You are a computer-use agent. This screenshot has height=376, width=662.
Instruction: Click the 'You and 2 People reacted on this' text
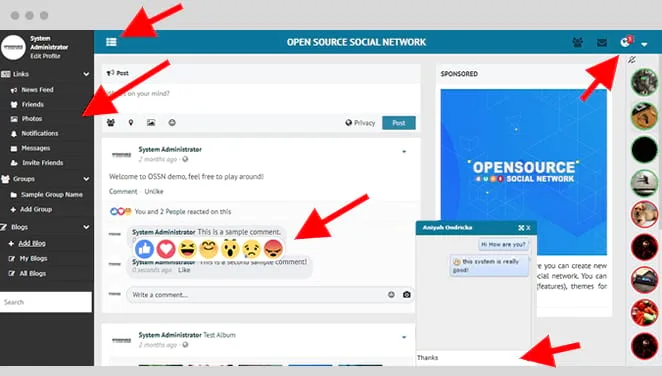coord(183,211)
